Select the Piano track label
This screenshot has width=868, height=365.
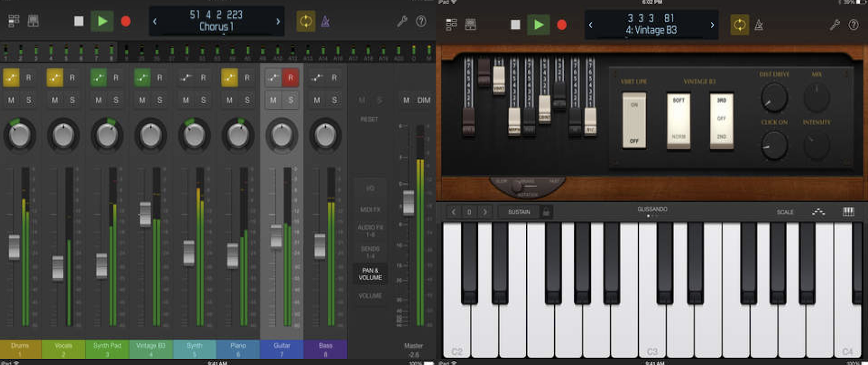pos(238,349)
